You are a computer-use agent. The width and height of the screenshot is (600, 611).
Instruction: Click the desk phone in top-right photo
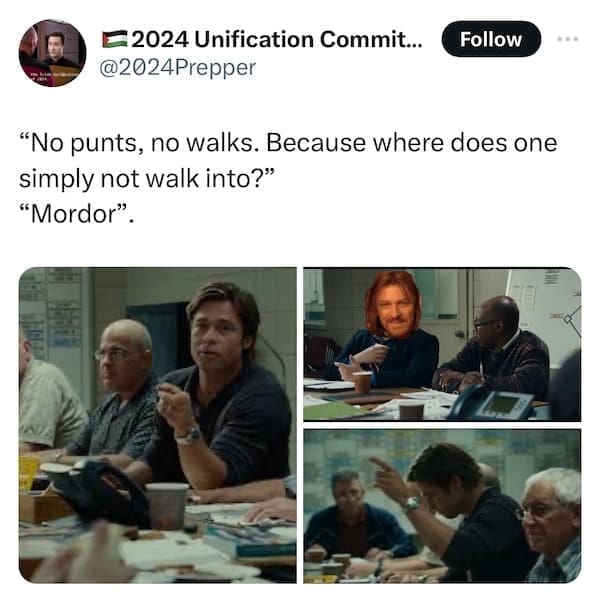tap(493, 402)
